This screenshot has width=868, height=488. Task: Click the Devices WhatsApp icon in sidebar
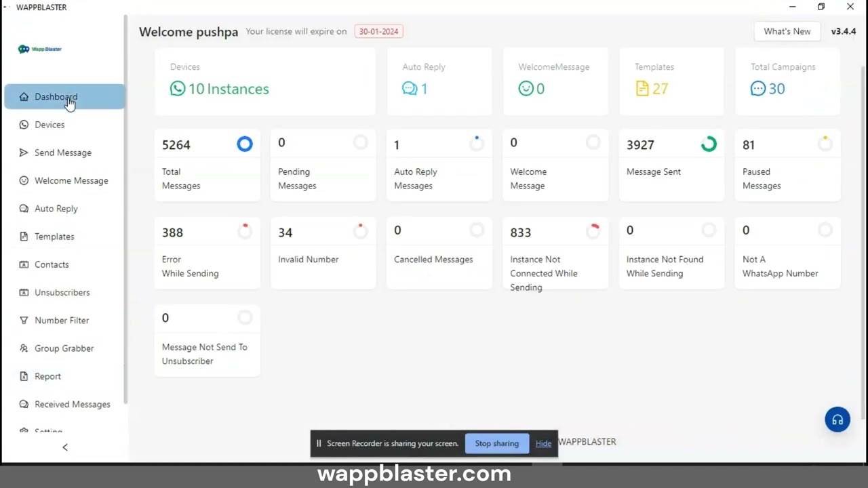coord(24,125)
